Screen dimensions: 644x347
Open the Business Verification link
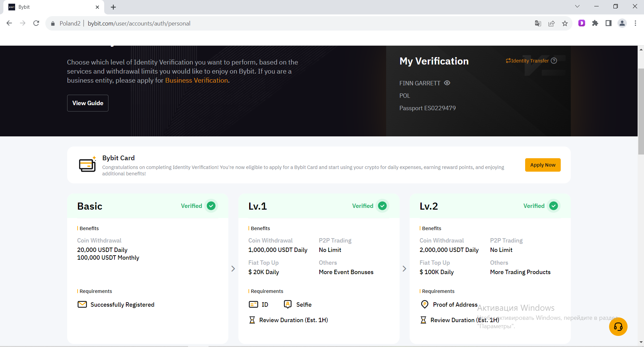click(196, 80)
